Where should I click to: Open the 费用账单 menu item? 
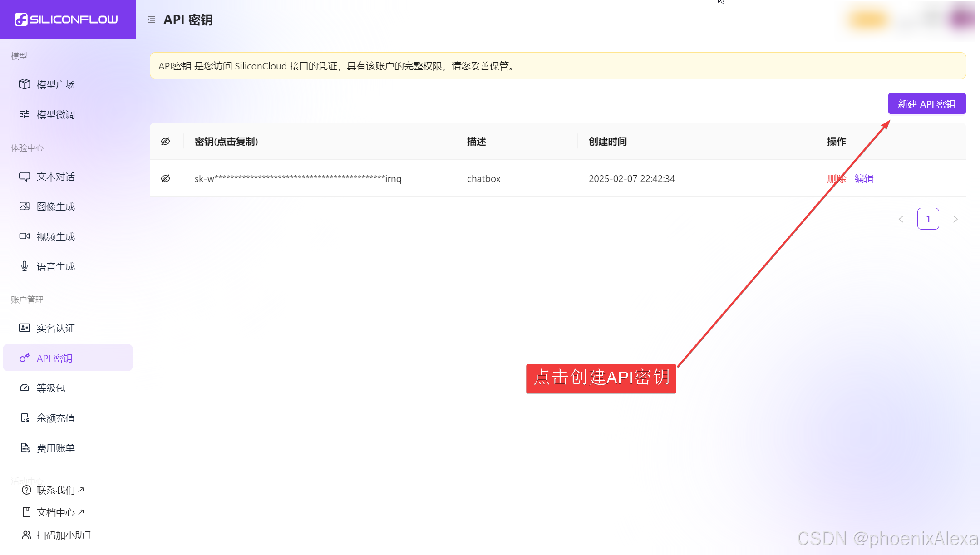tap(55, 448)
